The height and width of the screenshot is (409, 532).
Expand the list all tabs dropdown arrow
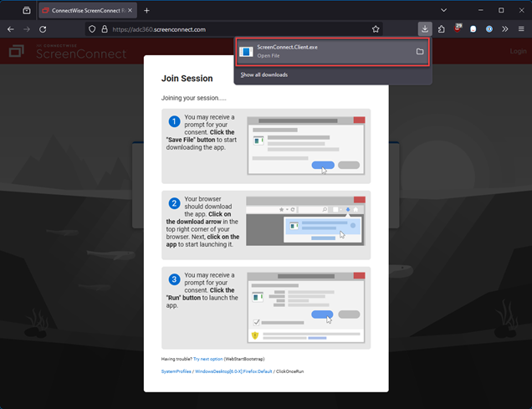(x=443, y=10)
